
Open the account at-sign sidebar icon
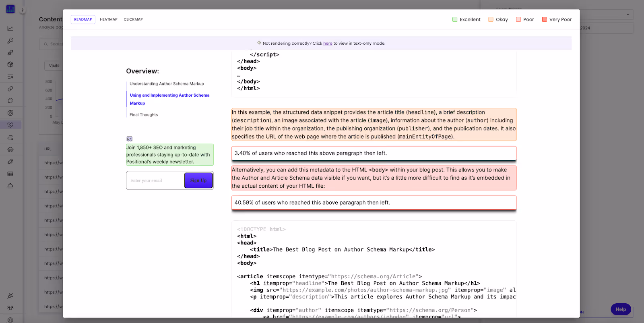click(10, 320)
